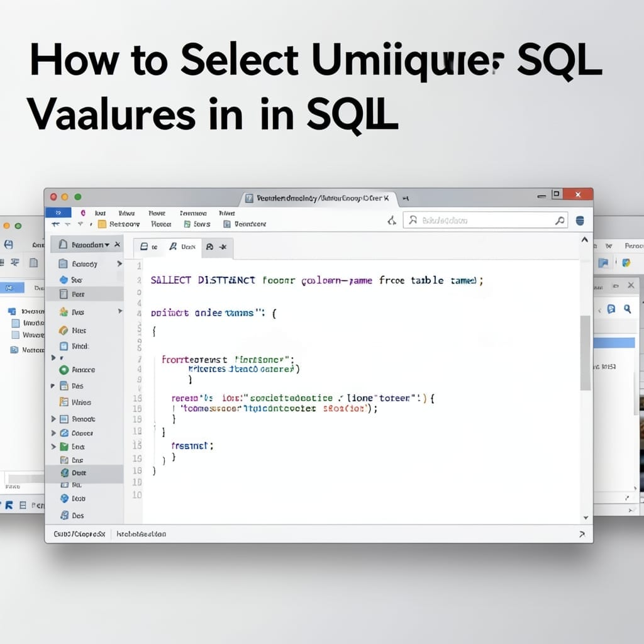
Task: Switch to the first editor tab with the disk icon
Action: pyautogui.click(x=148, y=247)
